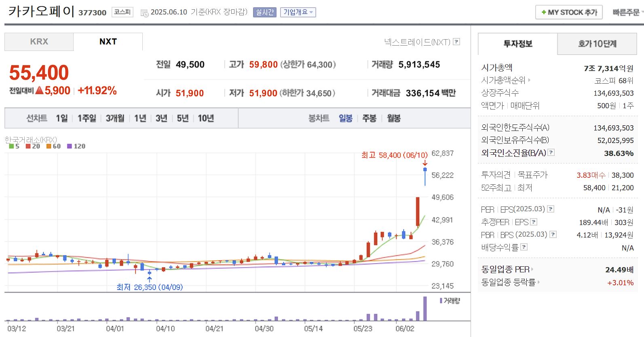Select the 5년 line chart period
Image resolution: width=644 pixels, height=337 pixels.
pos(183,118)
